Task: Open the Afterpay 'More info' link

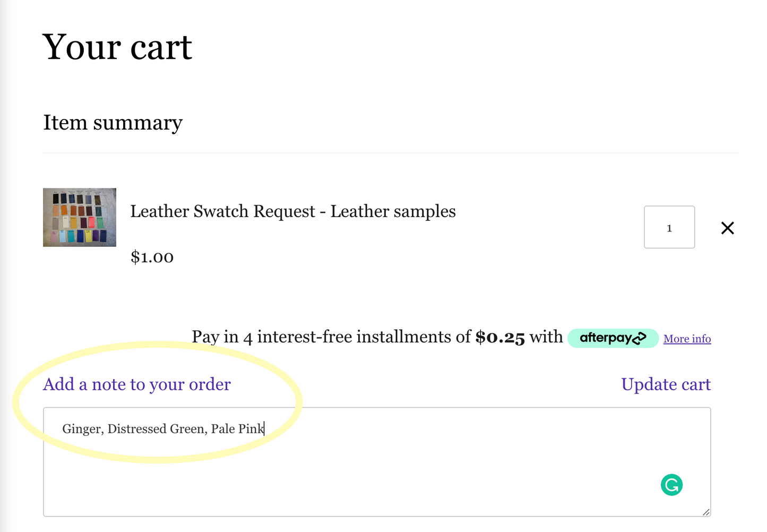Action: tap(687, 339)
